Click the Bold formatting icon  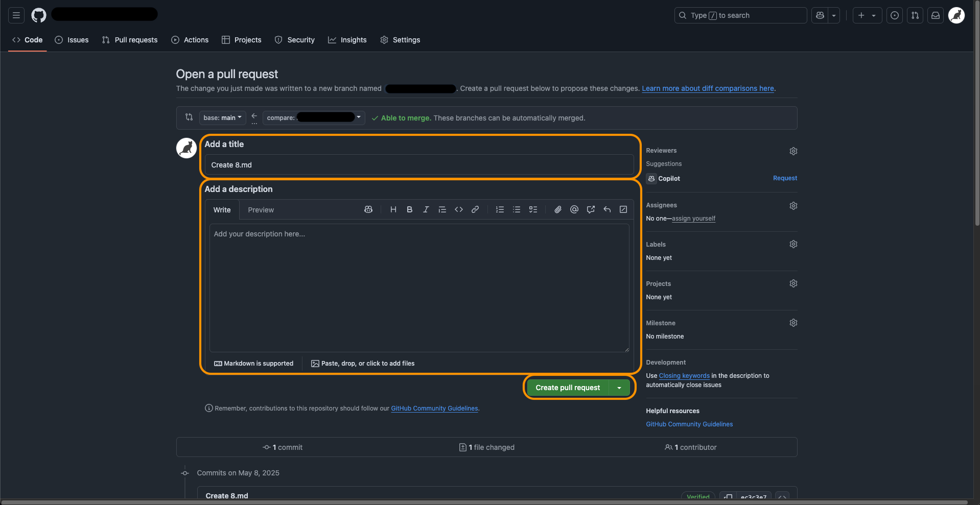pos(409,209)
